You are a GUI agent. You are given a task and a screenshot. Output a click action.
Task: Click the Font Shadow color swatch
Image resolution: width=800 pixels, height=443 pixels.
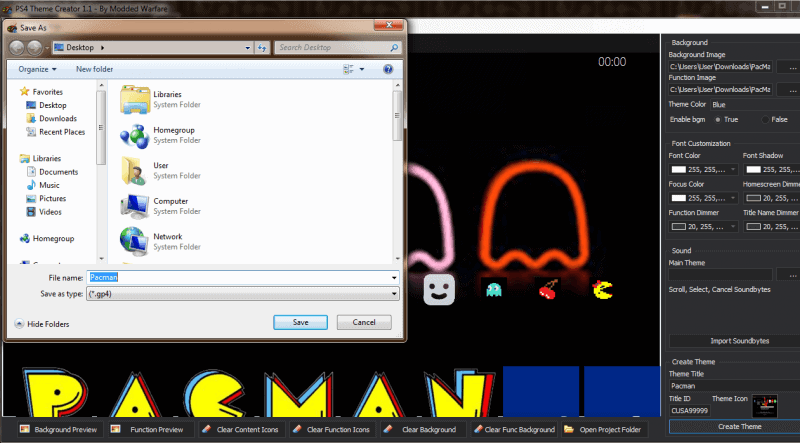(x=753, y=169)
